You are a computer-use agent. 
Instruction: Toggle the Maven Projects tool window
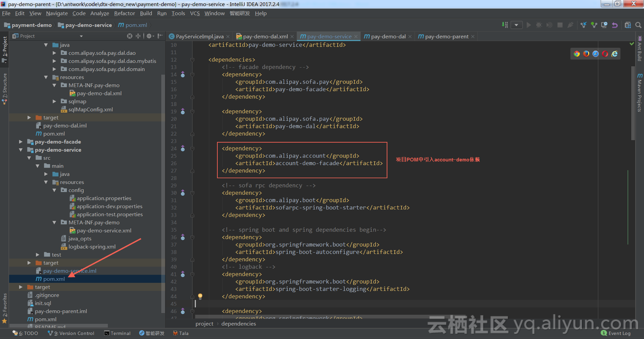tap(640, 92)
